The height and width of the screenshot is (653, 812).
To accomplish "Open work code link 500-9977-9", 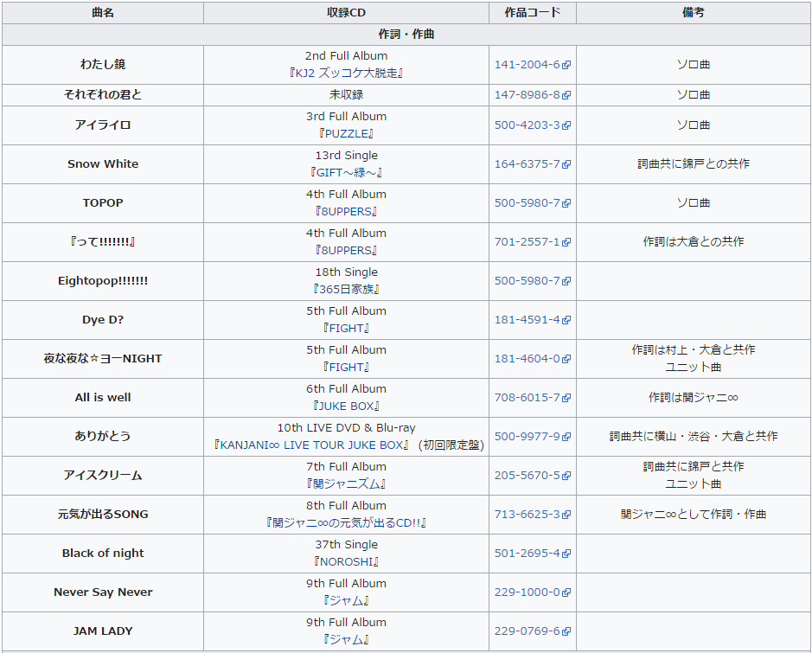I will (533, 436).
